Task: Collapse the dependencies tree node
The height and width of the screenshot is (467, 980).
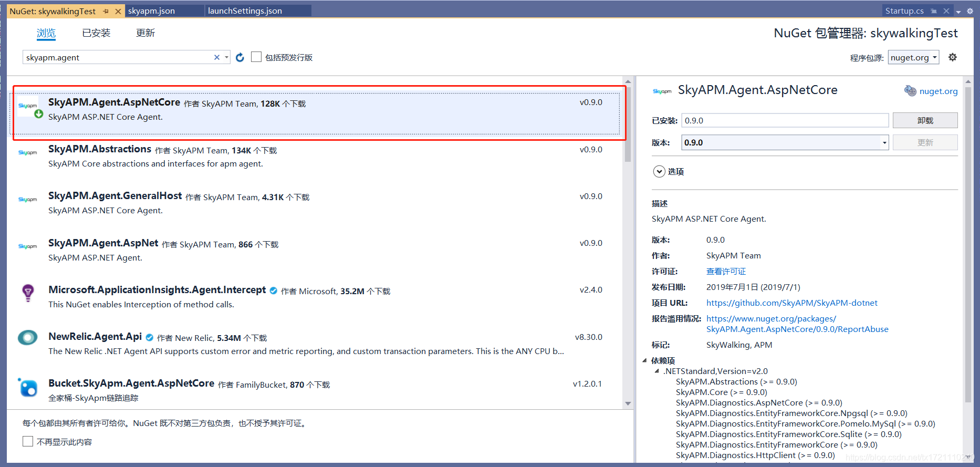Action: (x=644, y=360)
